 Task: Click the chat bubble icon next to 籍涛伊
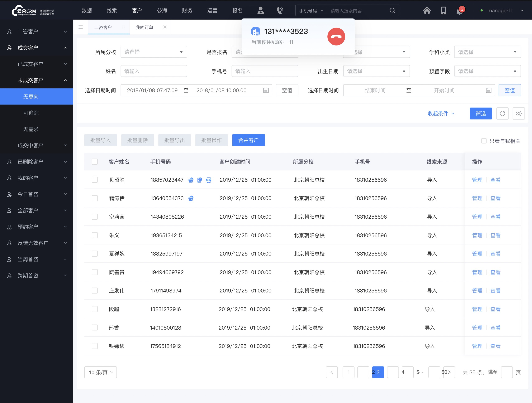coord(191,199)
